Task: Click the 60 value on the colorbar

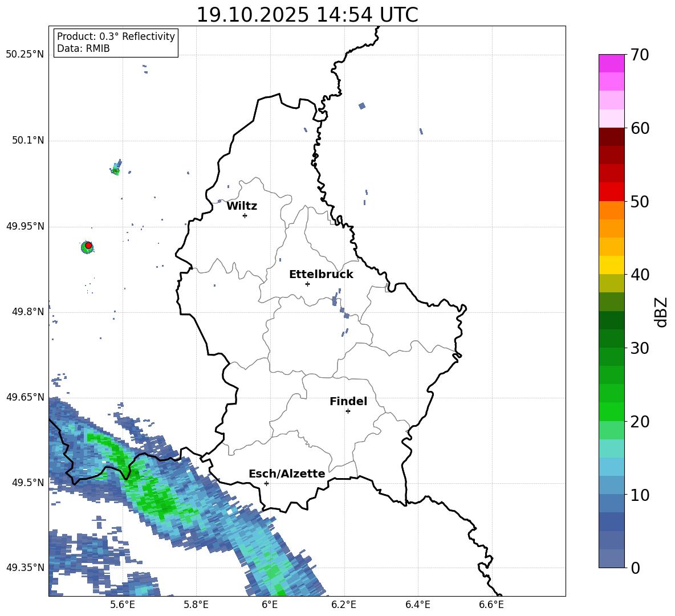Action: click(x=640, y=128)
